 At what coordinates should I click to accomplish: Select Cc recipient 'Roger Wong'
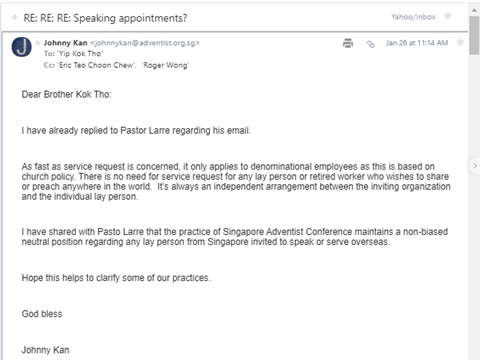coord(165,65)
